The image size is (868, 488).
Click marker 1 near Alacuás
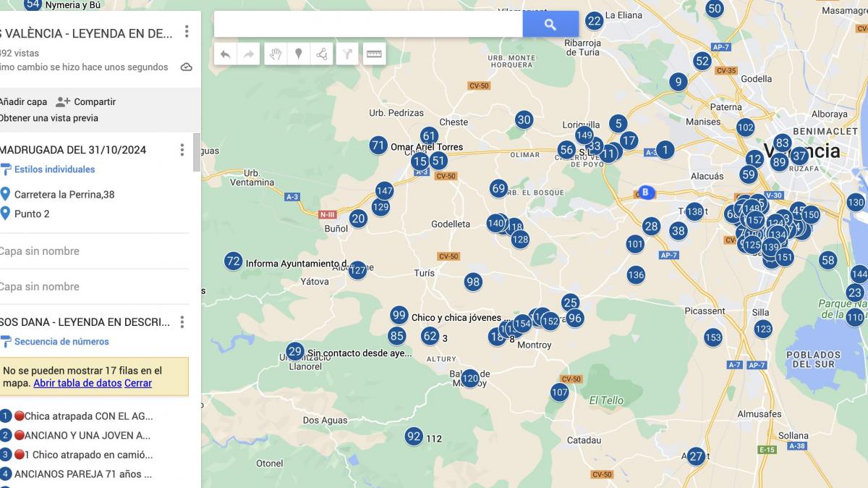pyautogui.click(x=665, y=150)
